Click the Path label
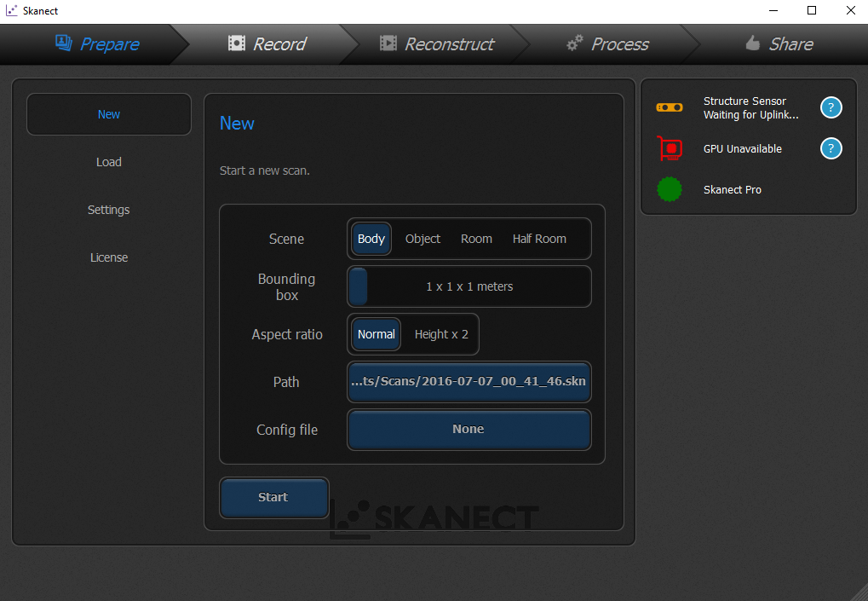 (286, 382)
